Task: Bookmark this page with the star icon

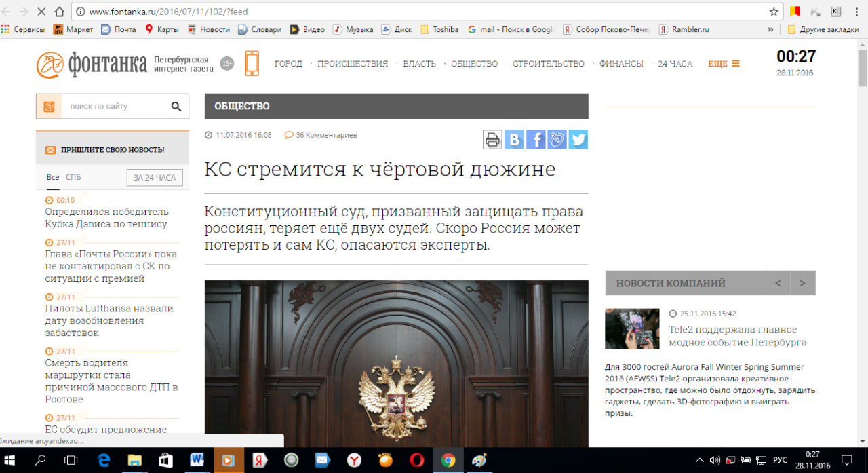Action: point(774,12)
